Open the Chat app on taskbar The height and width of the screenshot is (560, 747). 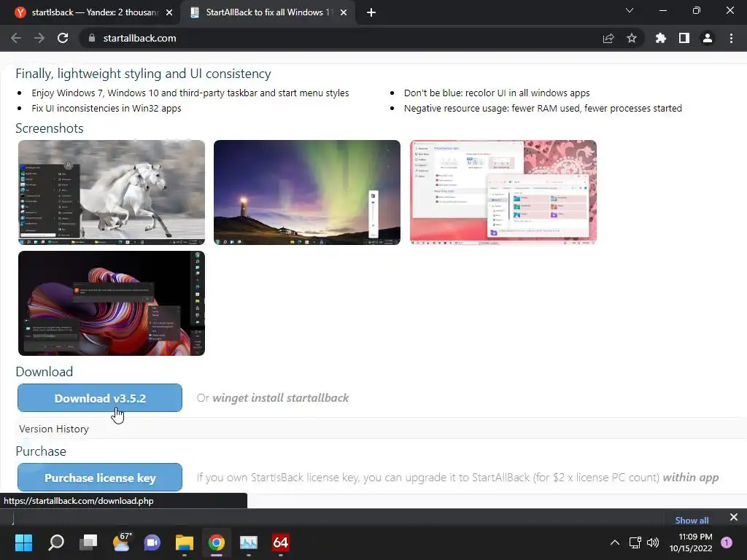(152, 542)
